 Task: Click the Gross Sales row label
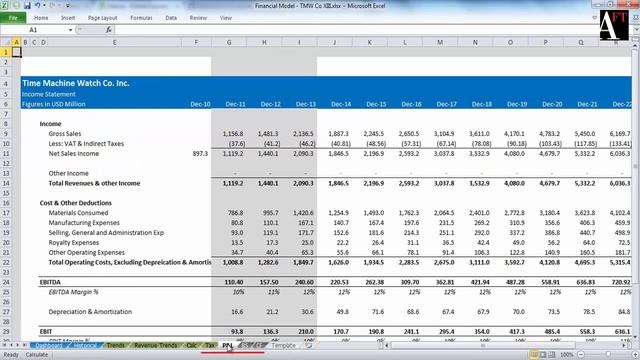coord(64,134)
